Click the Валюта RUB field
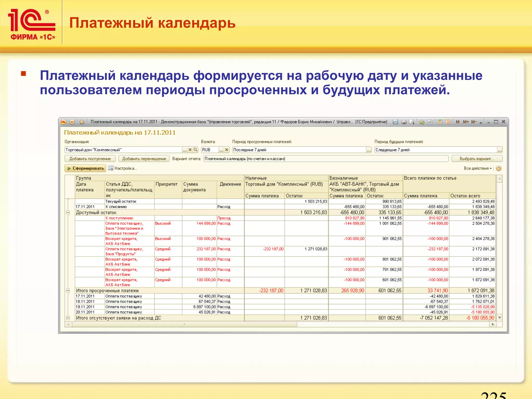532x399 pixels. tap(209, 150)
